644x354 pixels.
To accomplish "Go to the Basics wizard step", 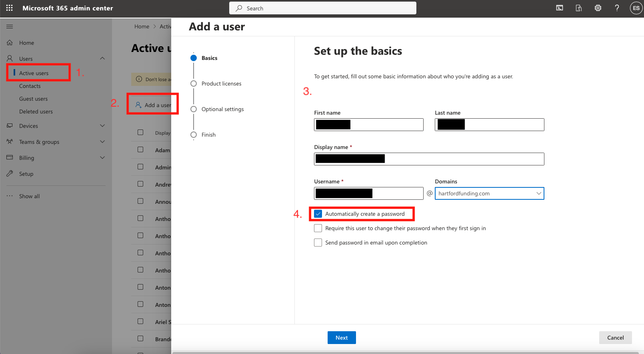I will click(x=209, y=58).
